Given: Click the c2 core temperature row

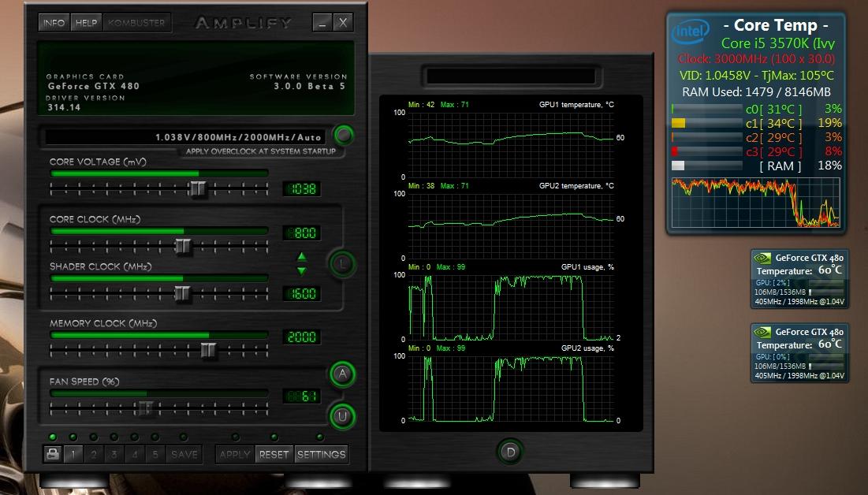Looking at the screenshot, I should click(x=756, y=137).
